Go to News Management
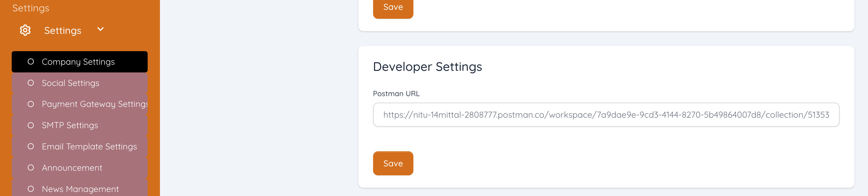 (x=80, y=189)
